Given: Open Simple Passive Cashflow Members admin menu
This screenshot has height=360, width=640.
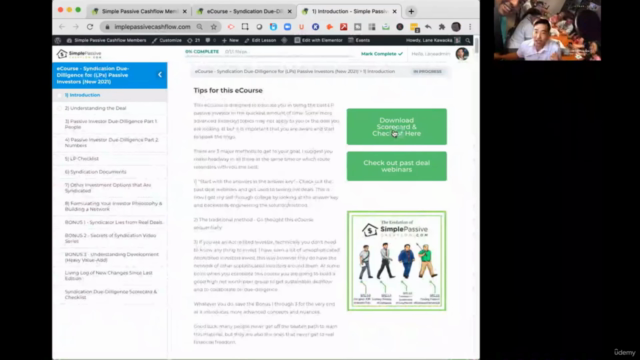Looking at the screenshot, I should [106, 40].
